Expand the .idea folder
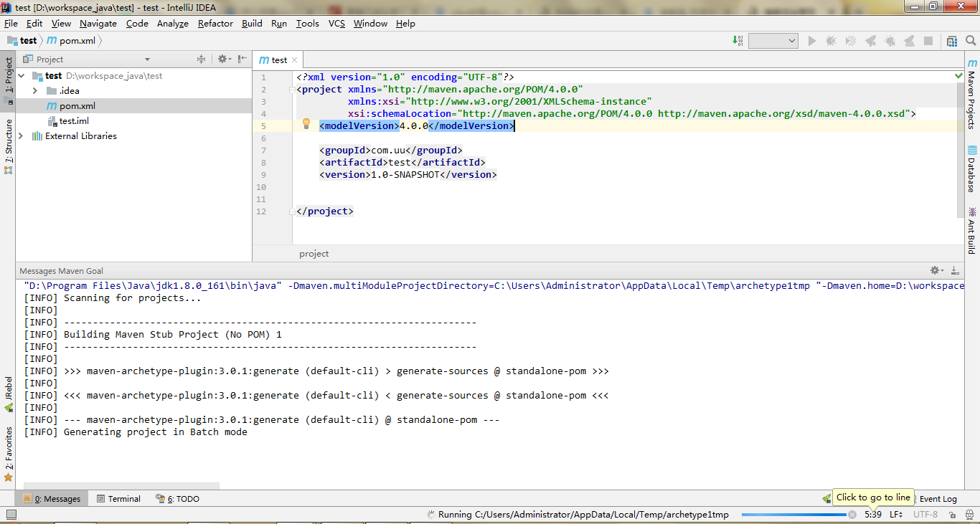Viewport: 980px width, 524px height. pos(35,90)
